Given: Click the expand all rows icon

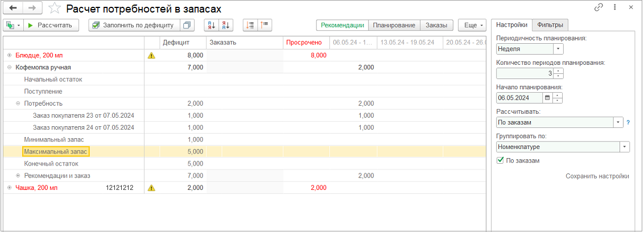Looking at the screenshot, I should [x=250, y=25].
